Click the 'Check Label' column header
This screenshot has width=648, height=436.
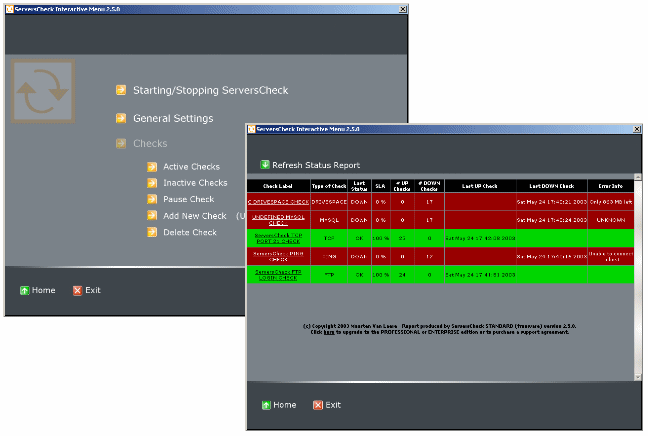tap(278, 186)
